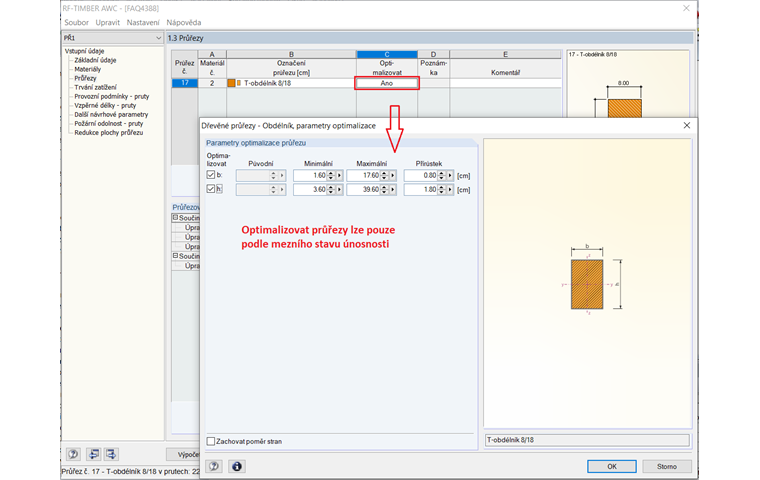Click the Ano cell in Optimalizovat column
The height and width of the screenshot is (480, 760).
387,83
